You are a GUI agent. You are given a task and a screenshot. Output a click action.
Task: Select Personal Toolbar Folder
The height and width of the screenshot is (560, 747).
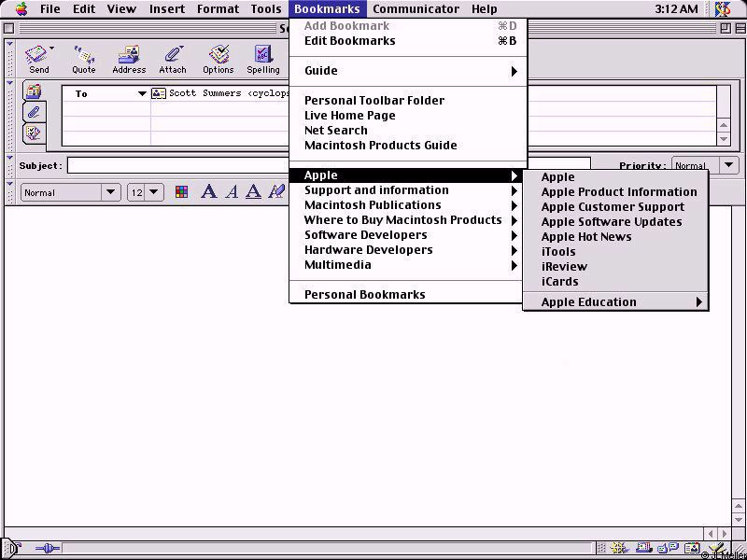408,101
